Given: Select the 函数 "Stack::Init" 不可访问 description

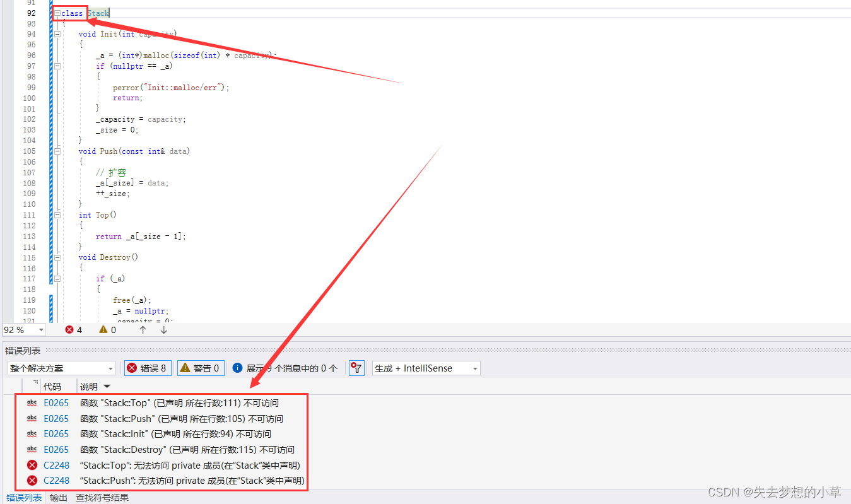Looking at the screenshot, I should 175,434.
